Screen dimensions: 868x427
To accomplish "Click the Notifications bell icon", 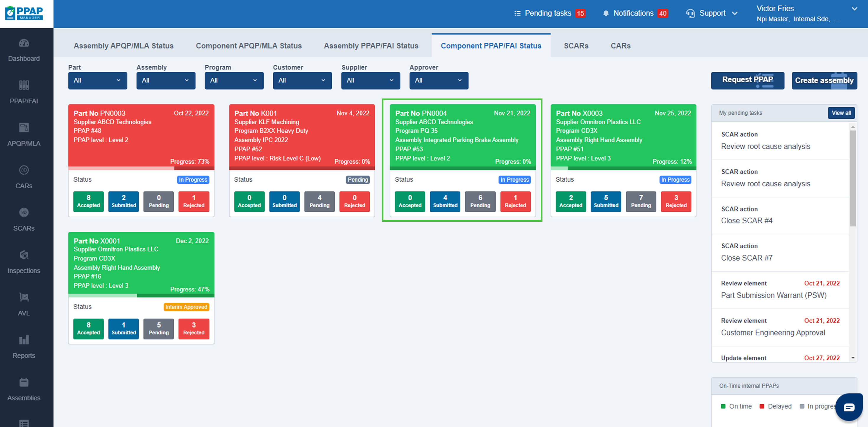I will point(606,14).
